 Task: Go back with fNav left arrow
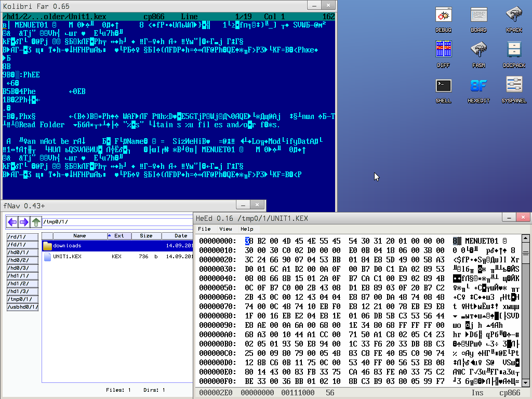click(x=12, y=222)
